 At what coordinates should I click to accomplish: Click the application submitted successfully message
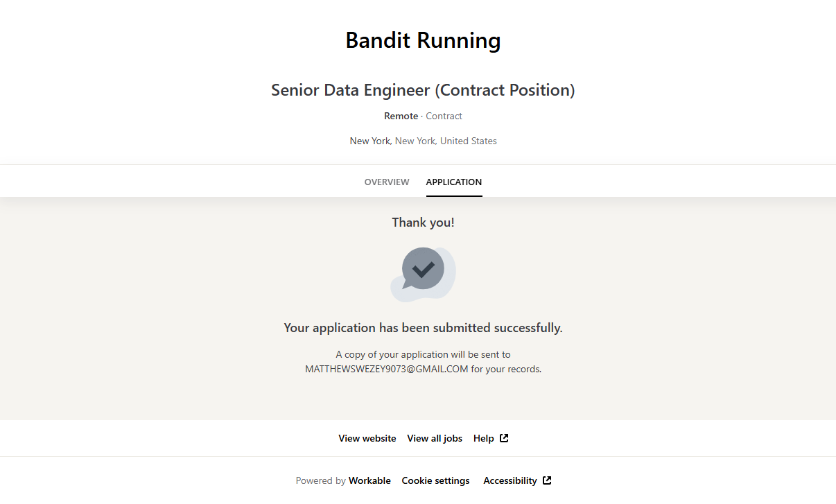tap(423, 328)
